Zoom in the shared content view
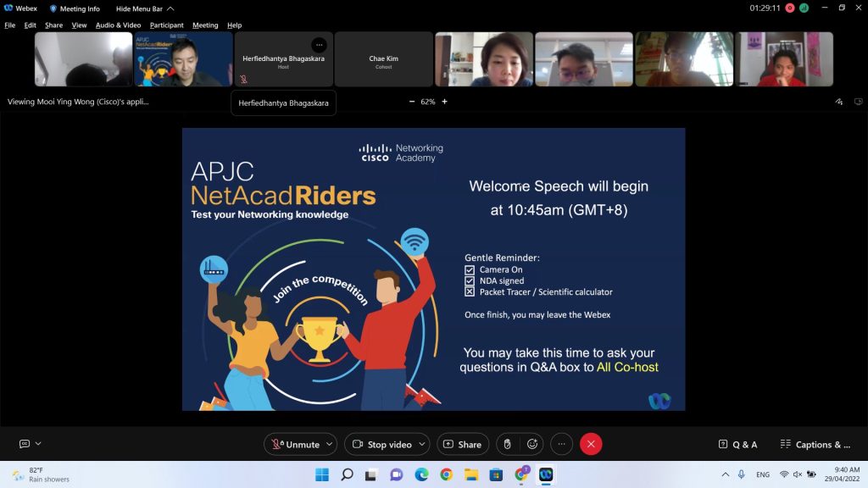The image size is (868, 488). [x=444, y=102]
